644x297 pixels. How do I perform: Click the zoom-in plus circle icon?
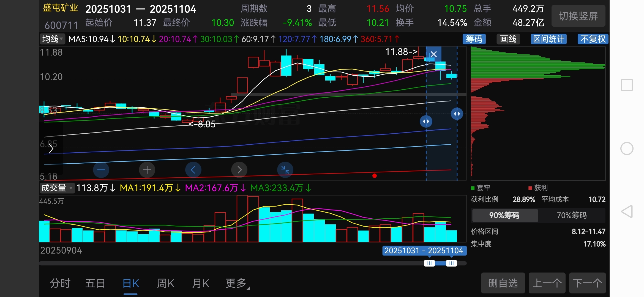click(147, 170)
